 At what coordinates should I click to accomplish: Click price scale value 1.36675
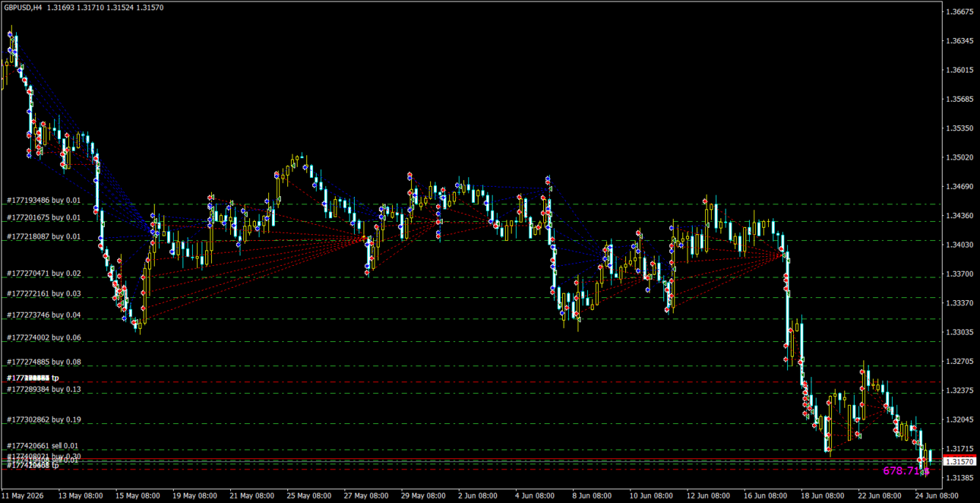[959, 12]
